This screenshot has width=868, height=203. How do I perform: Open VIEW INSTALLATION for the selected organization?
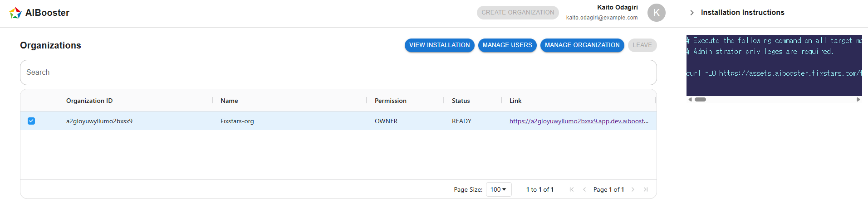pyautogui.click(x=440, y=45)
